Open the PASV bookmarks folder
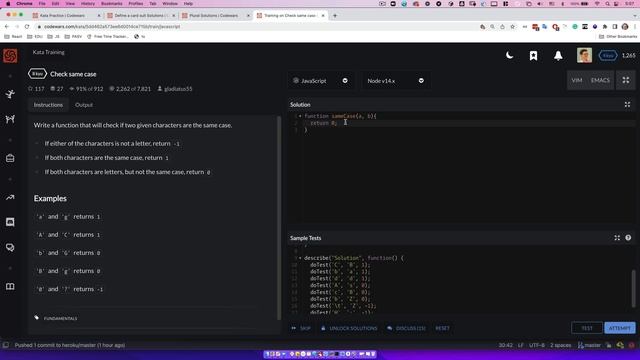The height and width of the screenshot is (360, 640). click(73, 36)
